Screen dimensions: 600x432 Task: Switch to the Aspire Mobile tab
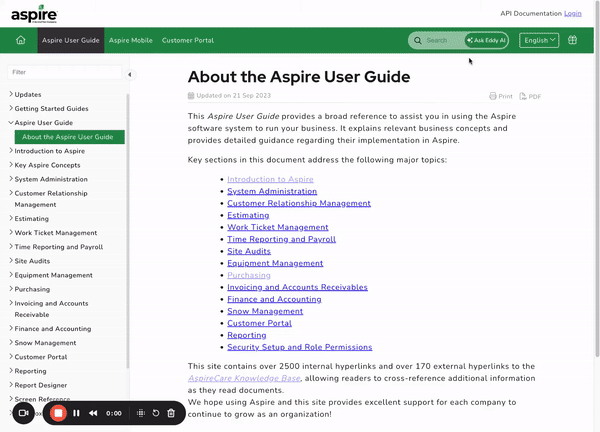[x=131, y=41]
